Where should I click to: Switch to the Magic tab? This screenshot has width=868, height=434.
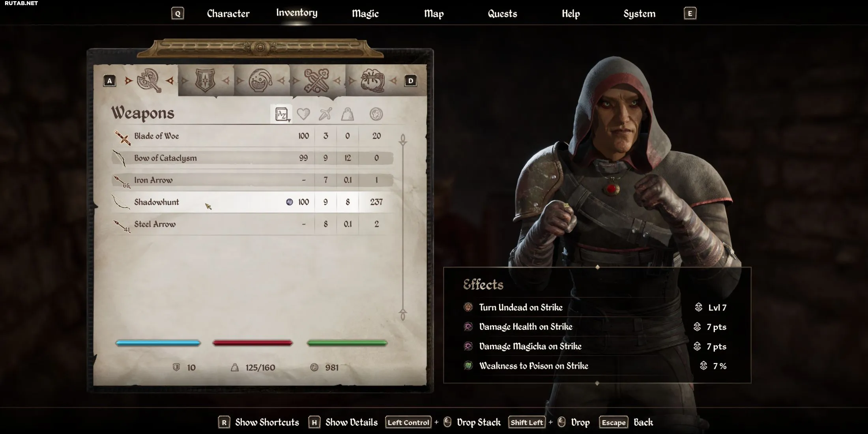365,14
